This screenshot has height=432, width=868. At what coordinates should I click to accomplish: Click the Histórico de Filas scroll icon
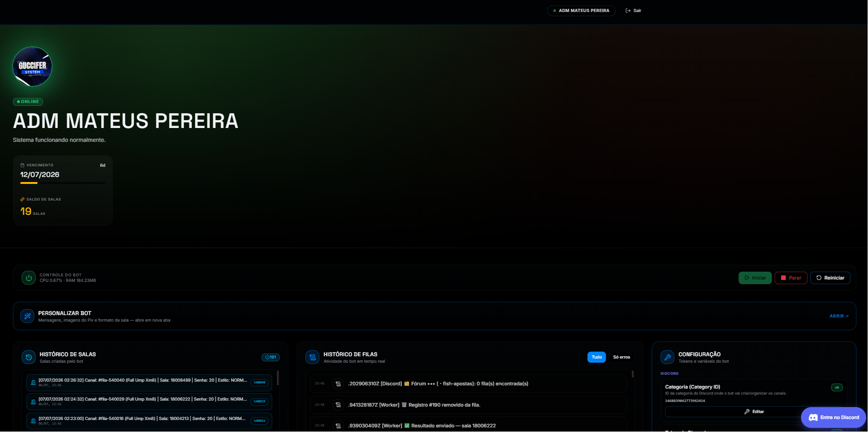(x=312, y=357)
